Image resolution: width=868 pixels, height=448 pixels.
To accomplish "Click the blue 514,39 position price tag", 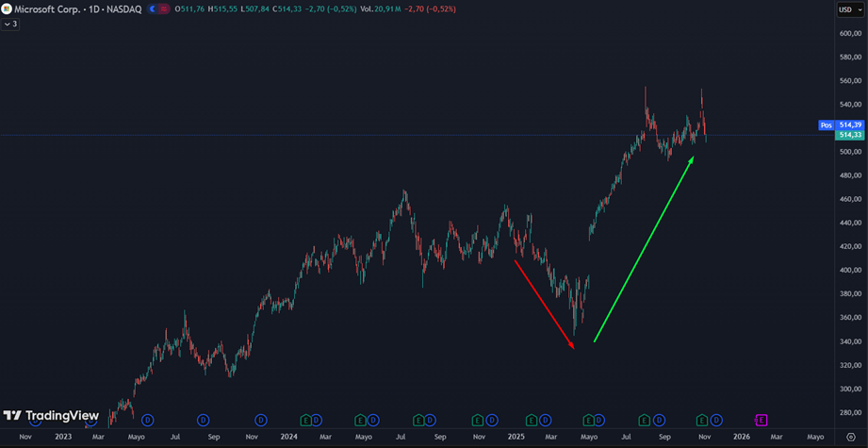I will pyautogui.click(x=850, y=125).
